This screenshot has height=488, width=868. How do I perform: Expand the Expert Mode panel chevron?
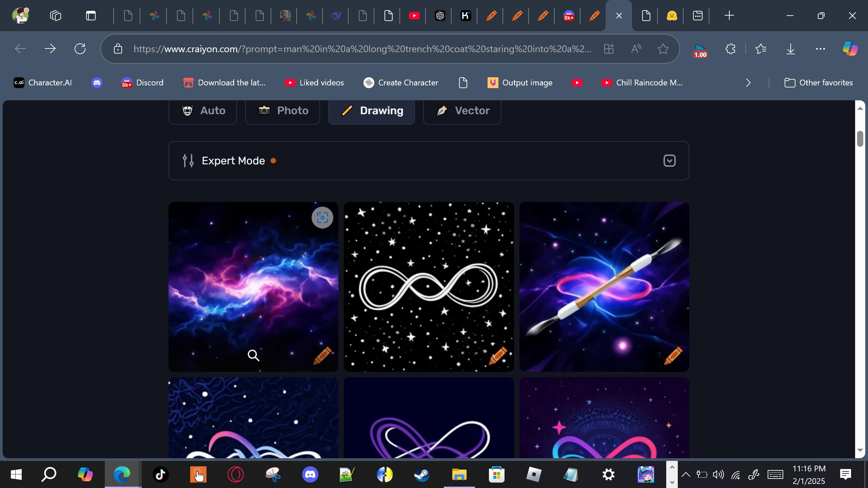pyautogui.click(x=669, y=161)
